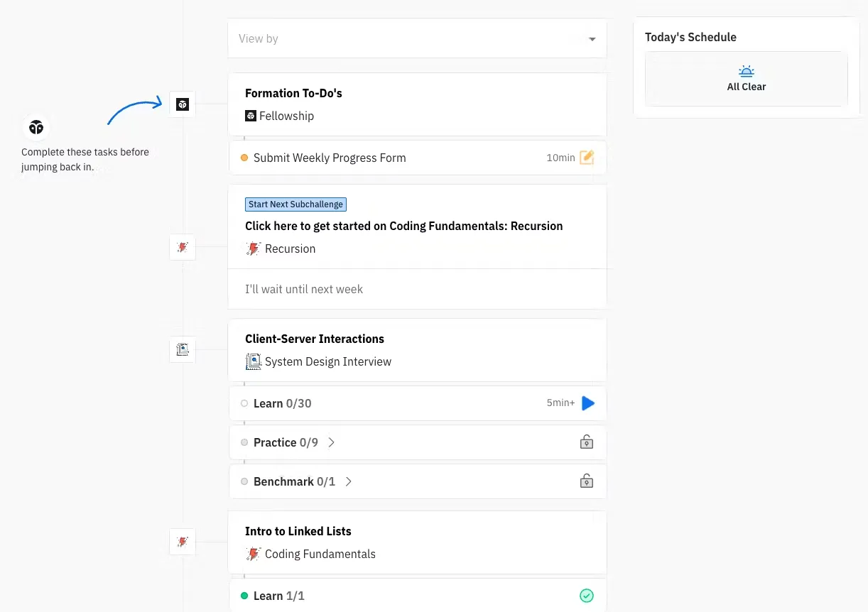Screen dimensions: 868x612
Task: Choose I'll wait until next week
Action: (x=304, y=289)
